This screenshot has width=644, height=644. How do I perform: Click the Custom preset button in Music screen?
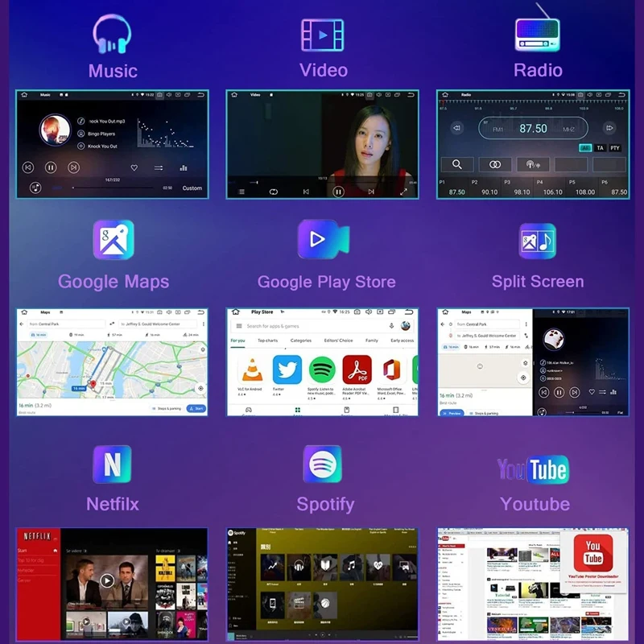(x=192, y=188)
